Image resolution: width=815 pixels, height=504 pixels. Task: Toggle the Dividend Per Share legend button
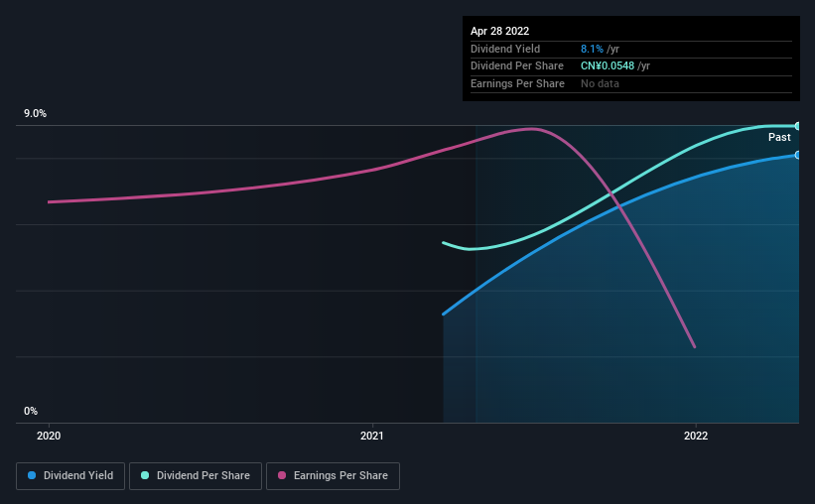click(196, 476)
